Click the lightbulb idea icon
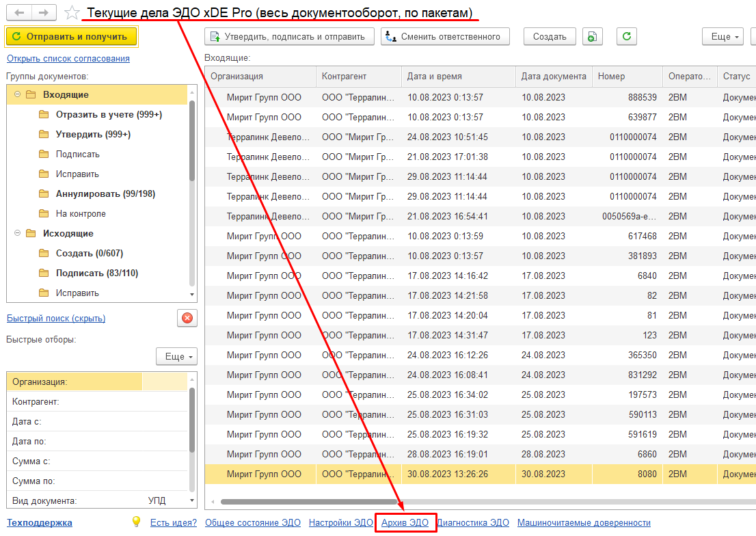Viewport: 756px width, 536px height. 137,522
